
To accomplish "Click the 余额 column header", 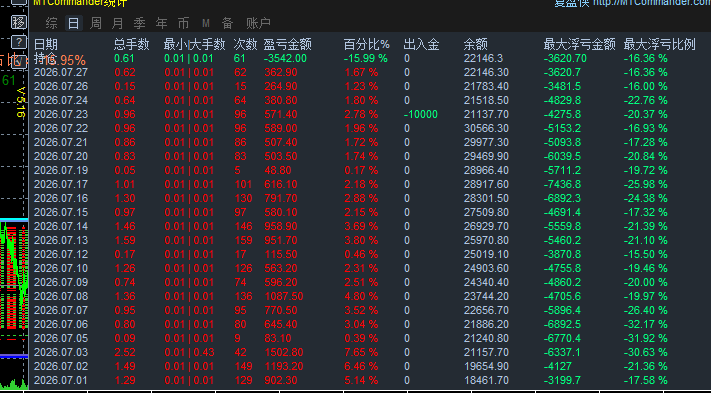I will (476, 44).
